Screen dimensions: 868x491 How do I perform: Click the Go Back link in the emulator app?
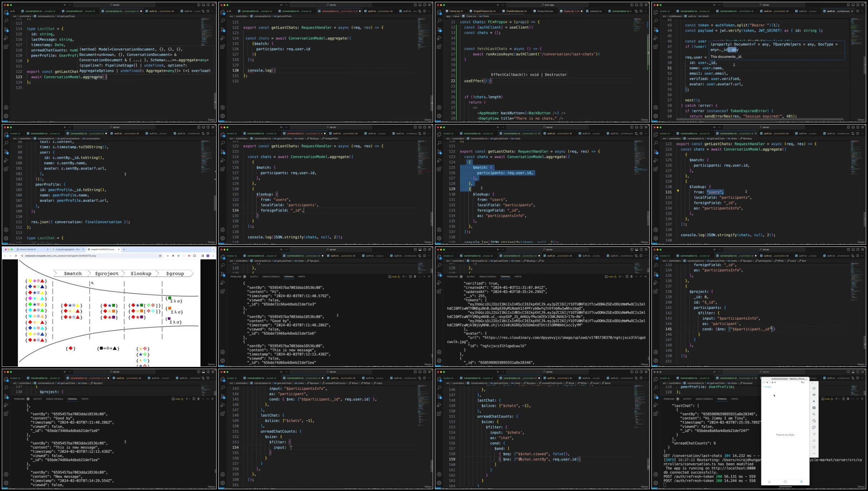coord(767,387)
